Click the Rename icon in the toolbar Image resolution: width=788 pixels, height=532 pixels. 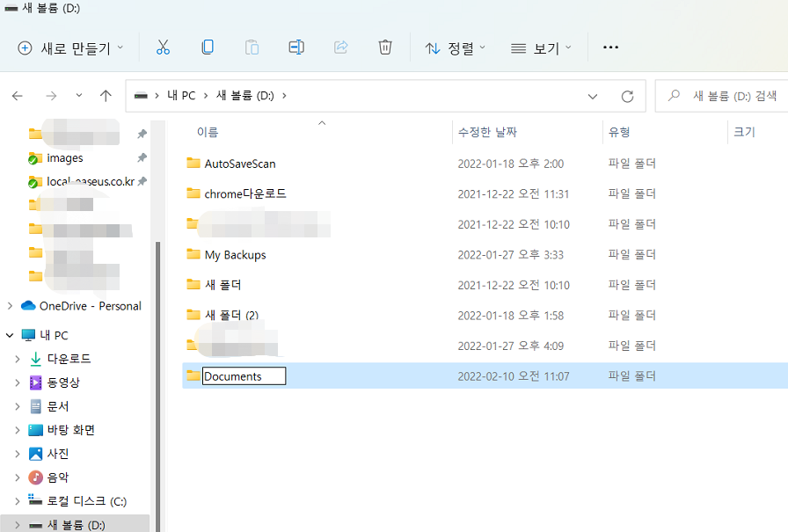[x=296, y=47]
